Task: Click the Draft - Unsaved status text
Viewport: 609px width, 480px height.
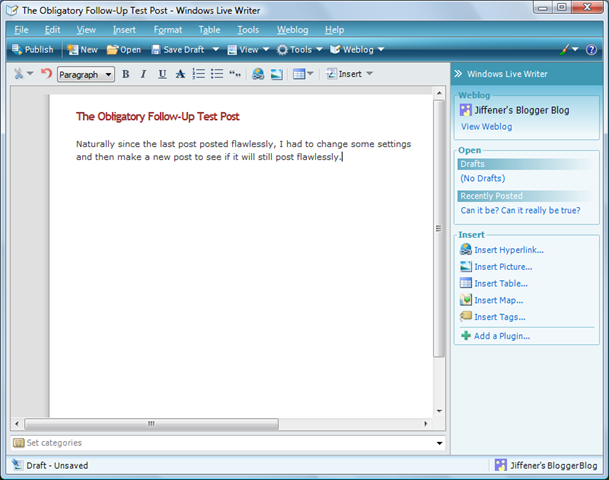Action: (57, 465)
